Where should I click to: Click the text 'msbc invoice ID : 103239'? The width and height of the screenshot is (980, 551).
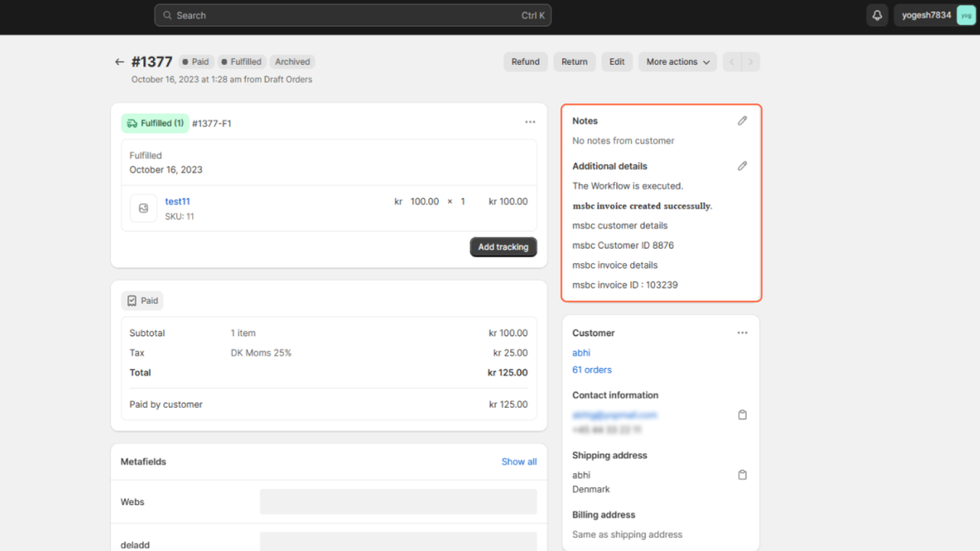pos(625,285)
